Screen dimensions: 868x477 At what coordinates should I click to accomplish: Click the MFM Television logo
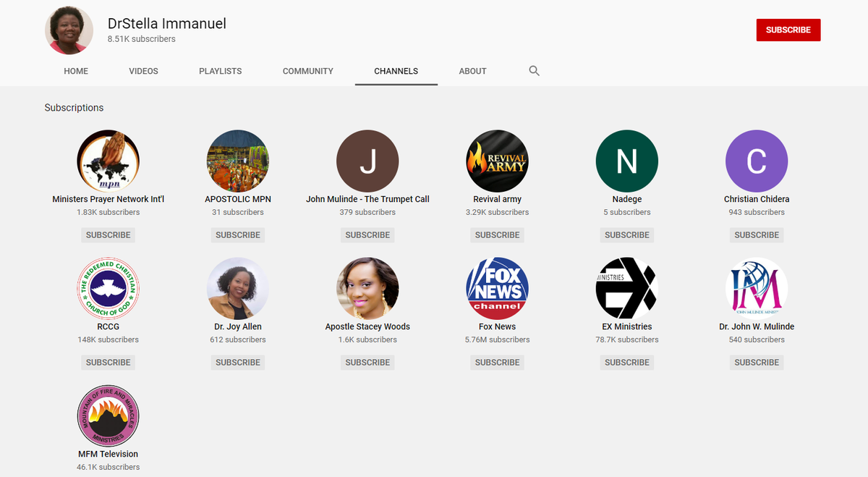click(108, 415)
